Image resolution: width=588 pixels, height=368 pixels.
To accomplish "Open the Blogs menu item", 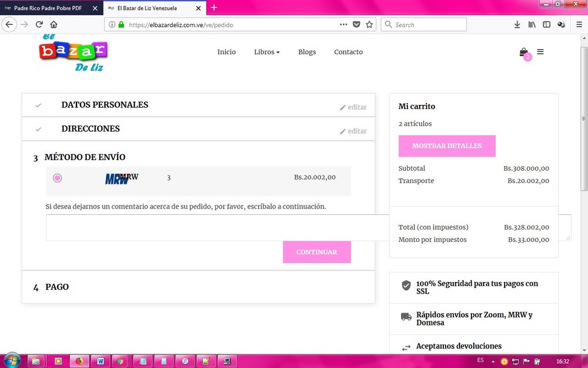I will [307, 52].
